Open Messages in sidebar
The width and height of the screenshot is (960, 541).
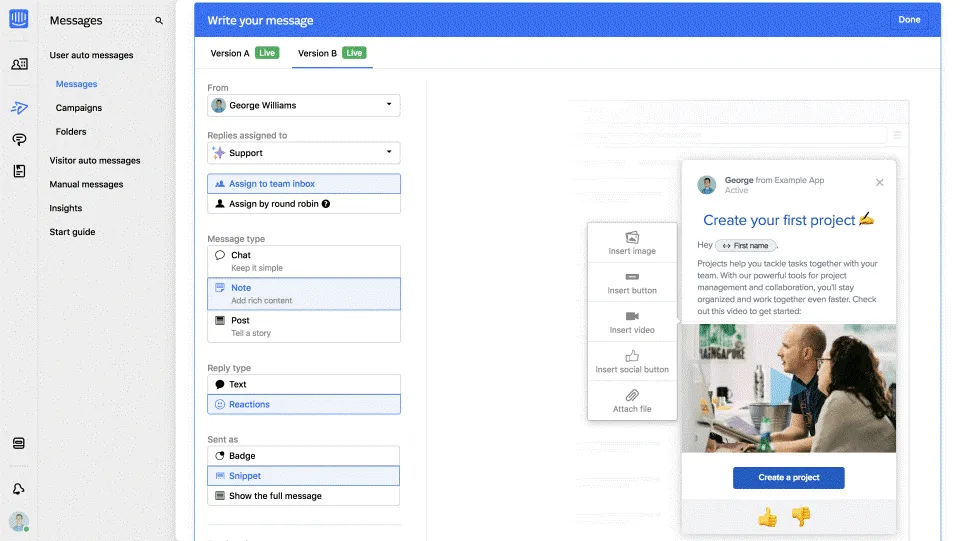coord(77,84)
